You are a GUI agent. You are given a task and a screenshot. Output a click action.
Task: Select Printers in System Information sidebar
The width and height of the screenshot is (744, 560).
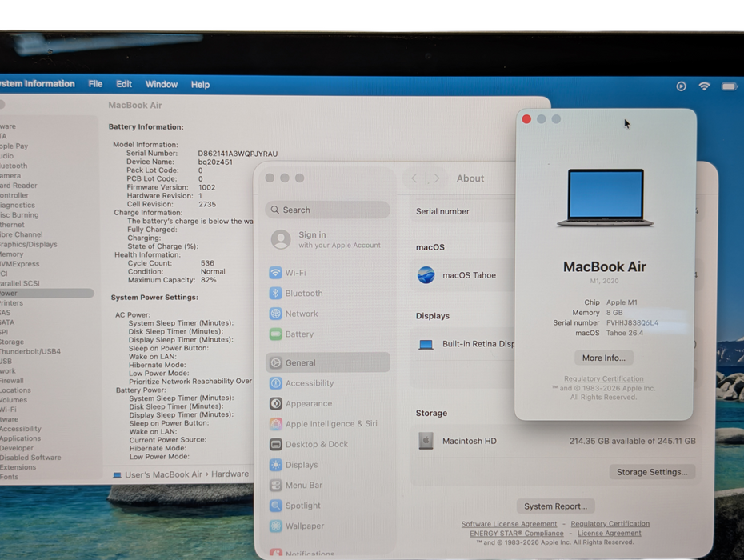[11, 302]
